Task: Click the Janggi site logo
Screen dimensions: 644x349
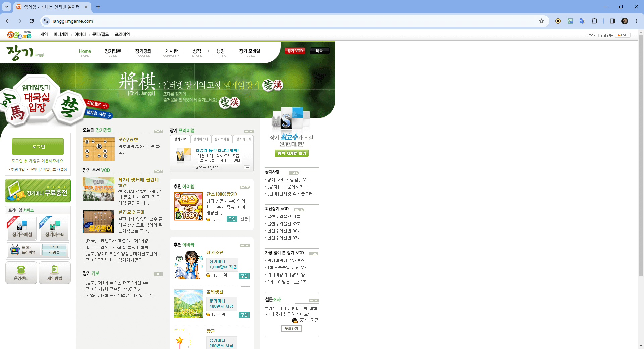Action: pyautogui.click(x=25, y=53)
